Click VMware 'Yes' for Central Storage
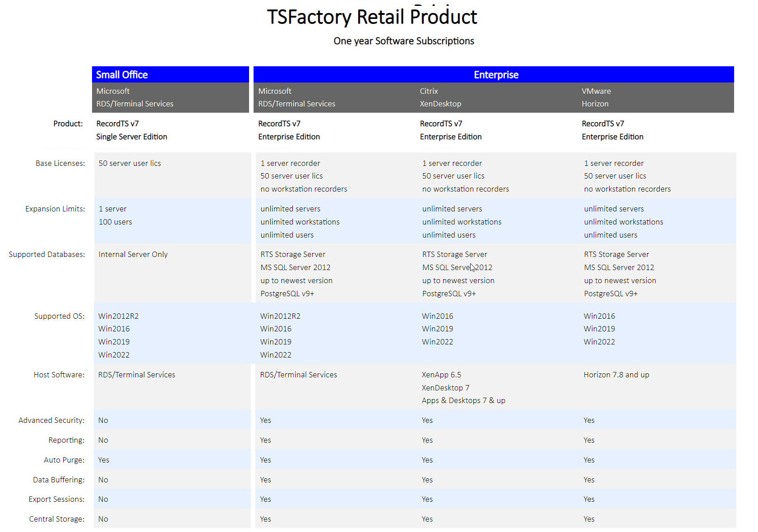 [589, 519]
